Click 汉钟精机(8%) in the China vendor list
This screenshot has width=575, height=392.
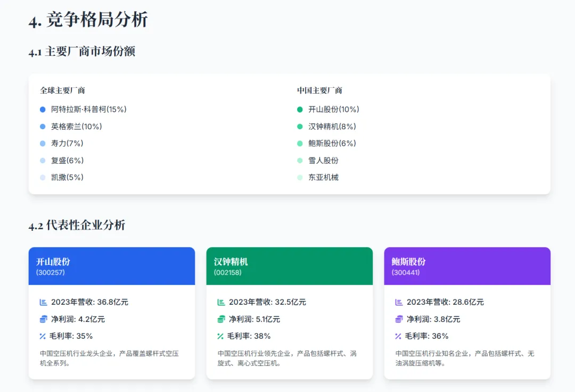[x=332, y=127]
